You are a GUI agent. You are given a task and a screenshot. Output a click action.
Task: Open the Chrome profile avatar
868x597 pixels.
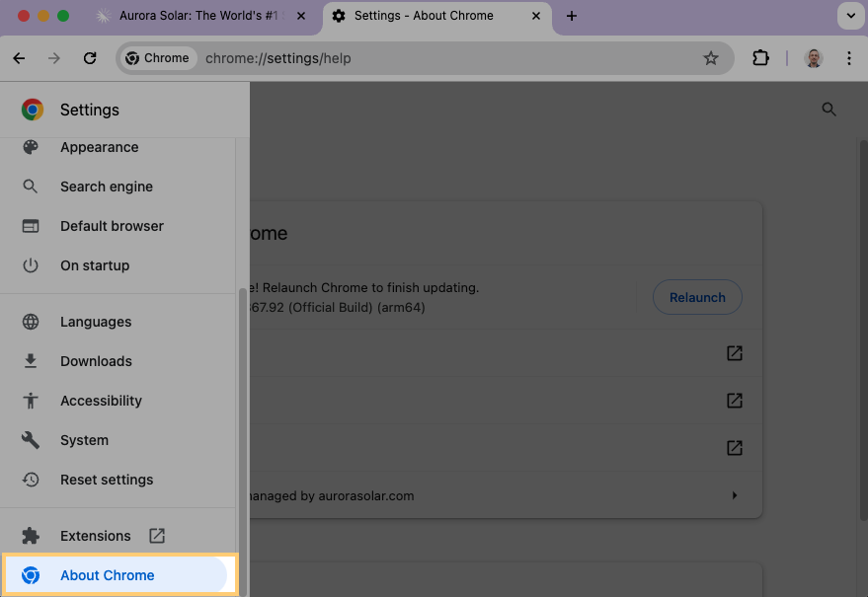[x=813, y=58]
